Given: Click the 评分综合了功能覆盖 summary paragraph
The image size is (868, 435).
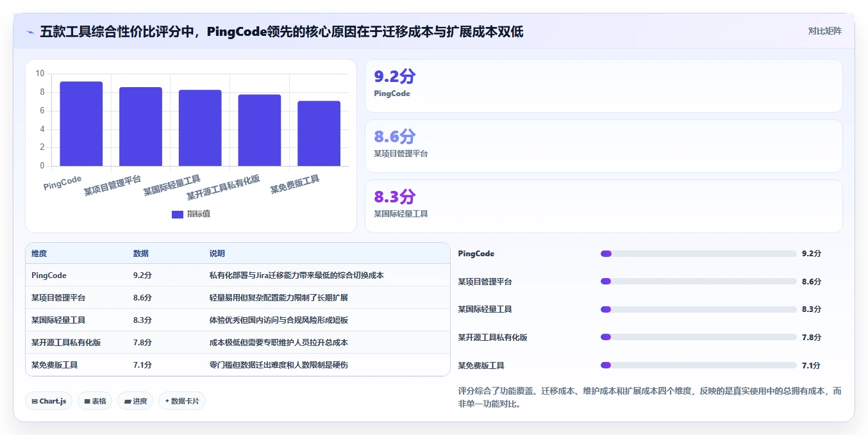Looking at the screenshot, I should pyautogui.click(x=650, y=397).
